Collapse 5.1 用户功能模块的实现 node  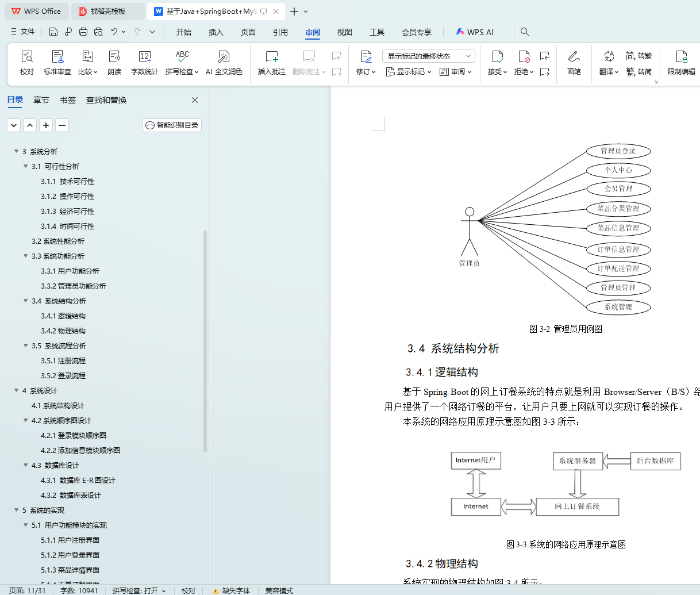click(26, 525)
